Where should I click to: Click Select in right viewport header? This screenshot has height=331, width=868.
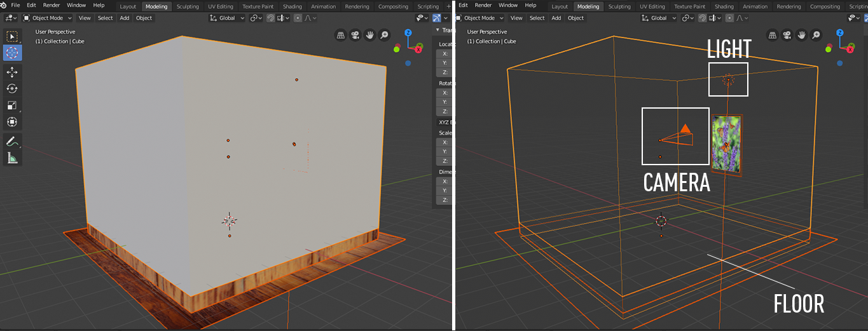point(537,18)
